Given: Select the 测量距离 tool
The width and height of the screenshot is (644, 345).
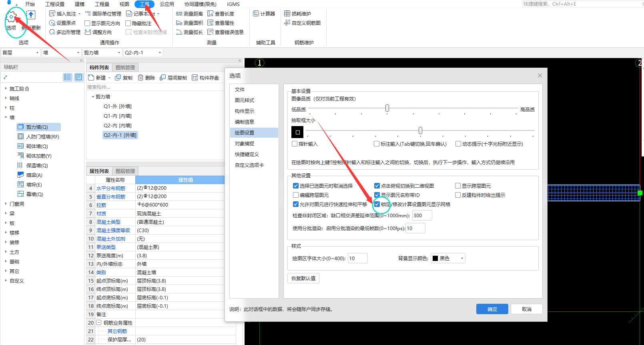Looking at the screenshot, I should (190, 14).
